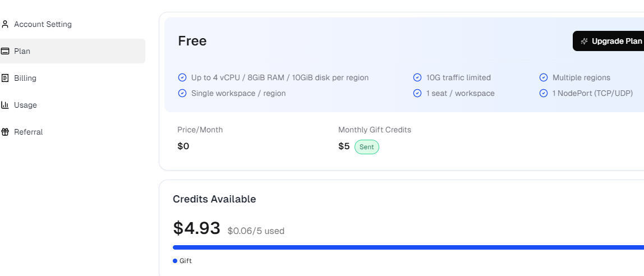Screen dimensions: 644x276
Task: Click the green Sent badge
Action: point(366,147)
